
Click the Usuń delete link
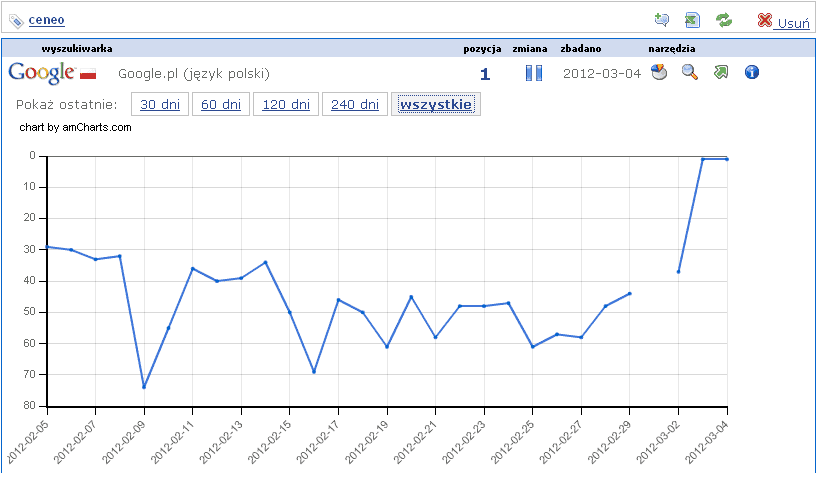pyautogui.click(x=793, y=22)
